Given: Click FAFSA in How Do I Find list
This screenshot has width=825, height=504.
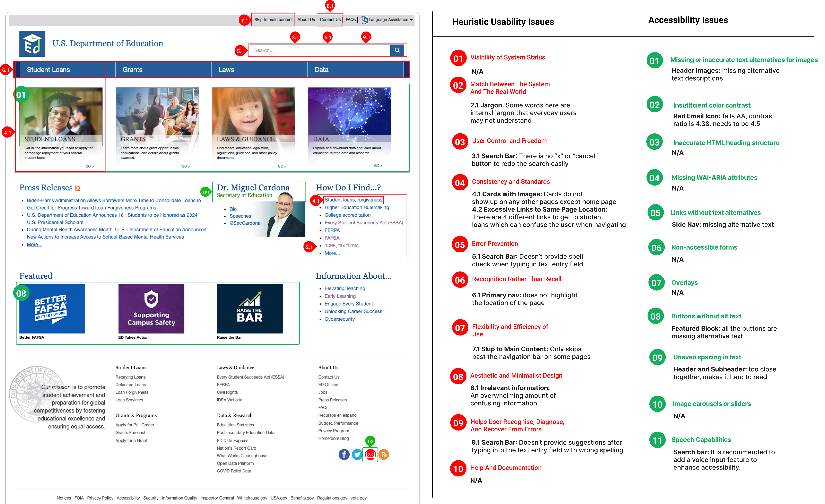Looking at the screenshot, I should tap(332, 238).
